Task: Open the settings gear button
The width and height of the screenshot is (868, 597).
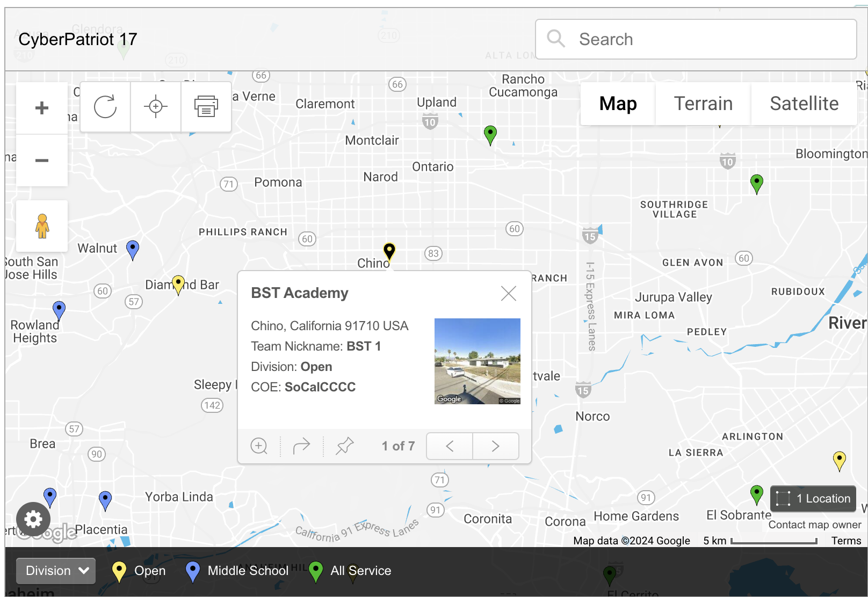Action: pyautogui.click(x=33, y=519)
